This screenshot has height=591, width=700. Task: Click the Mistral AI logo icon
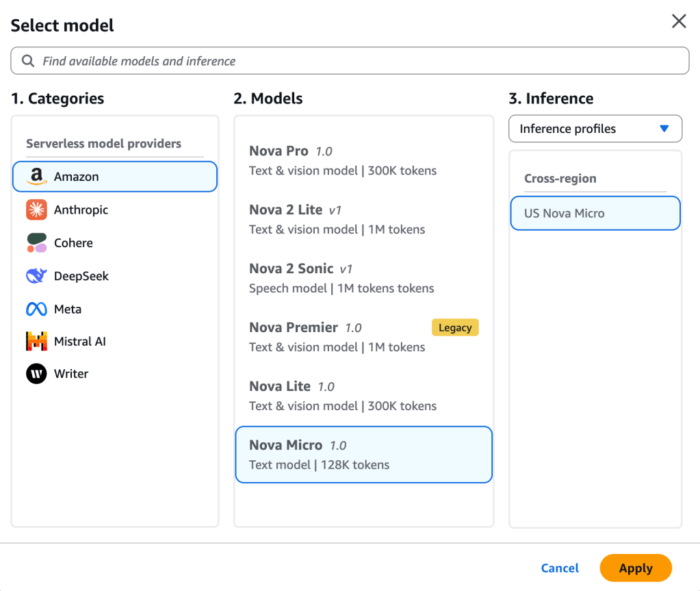36,341
